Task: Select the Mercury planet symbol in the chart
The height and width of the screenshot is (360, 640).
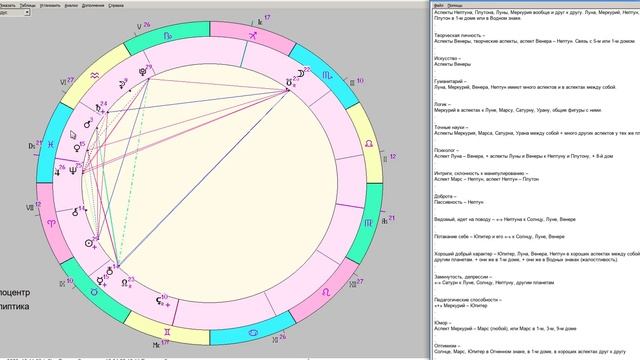Action: (x=100, y=281)
